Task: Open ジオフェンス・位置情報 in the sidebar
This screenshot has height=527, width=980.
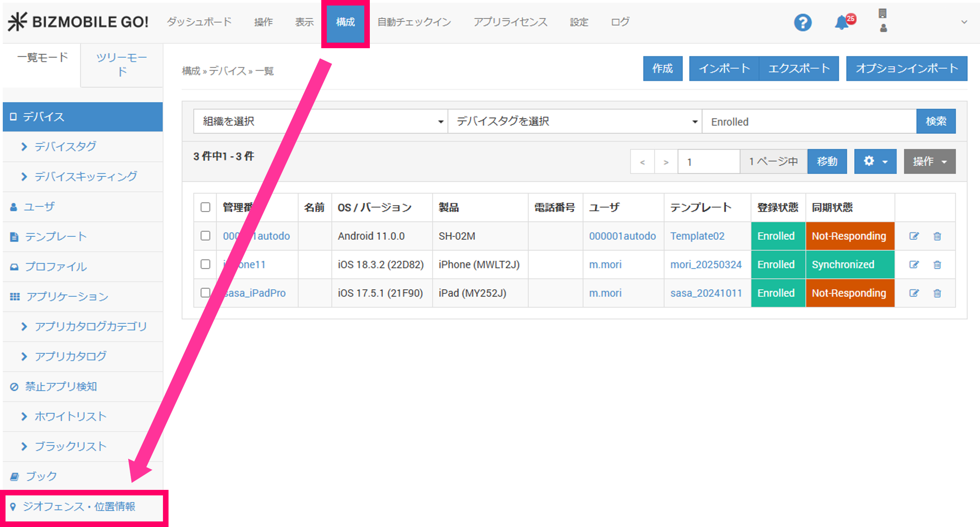Action: [x=79, y=506]
